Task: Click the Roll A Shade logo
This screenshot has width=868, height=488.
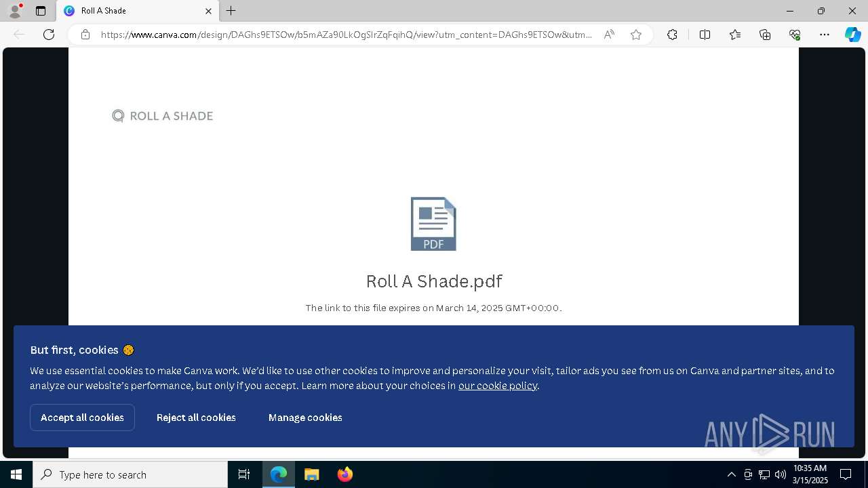Action: click(163, 116)
